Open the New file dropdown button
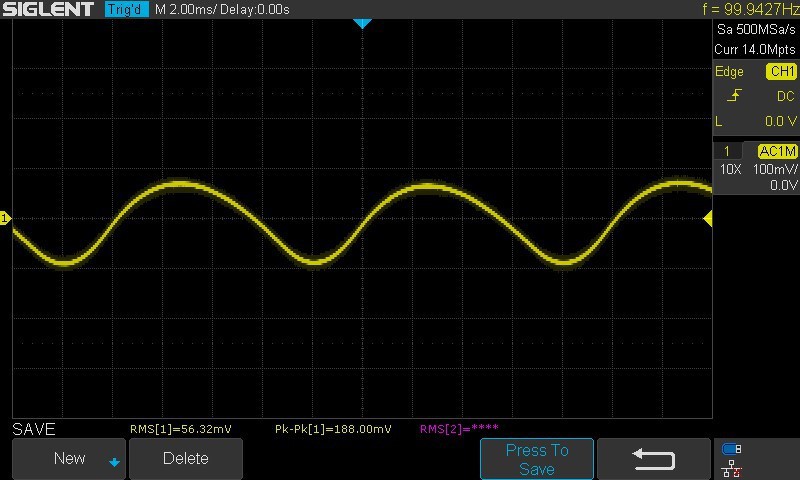This screenshot has height=480, width=800. coord(69,459)
